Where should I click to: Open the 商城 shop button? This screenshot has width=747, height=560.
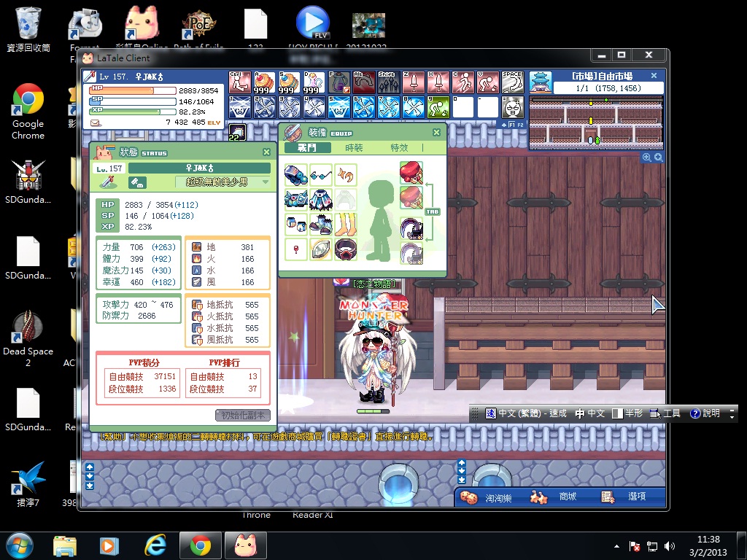(560, 497)
